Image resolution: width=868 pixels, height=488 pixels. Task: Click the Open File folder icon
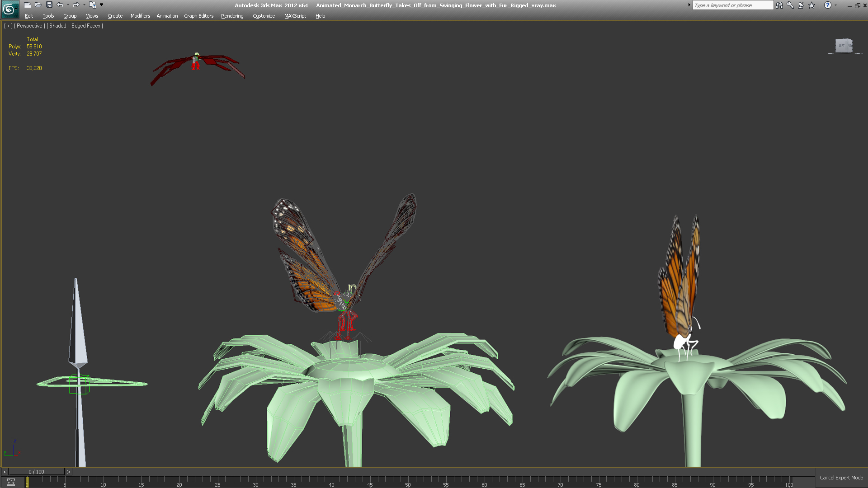38,5
